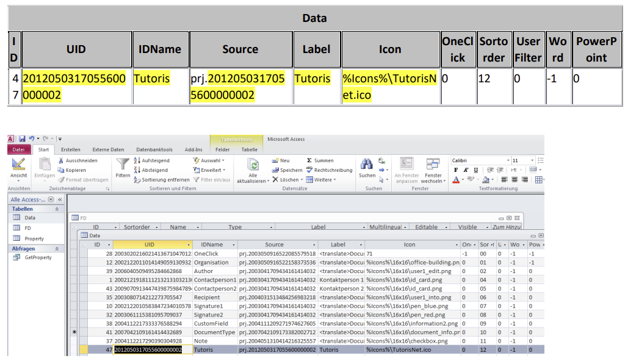Viewport: 639px width, 364px height.
Task: Open the Data table in navigation pane
Action: 30,218
